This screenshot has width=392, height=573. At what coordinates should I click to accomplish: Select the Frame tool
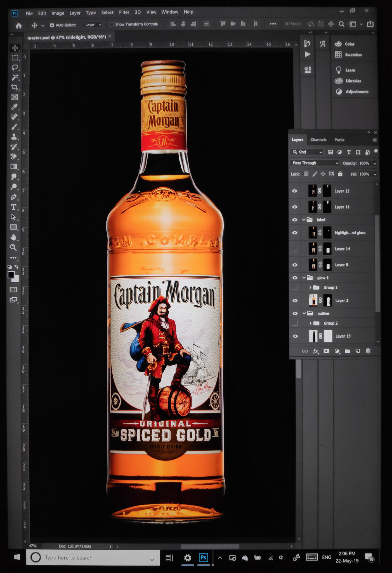tap(15, 97)
